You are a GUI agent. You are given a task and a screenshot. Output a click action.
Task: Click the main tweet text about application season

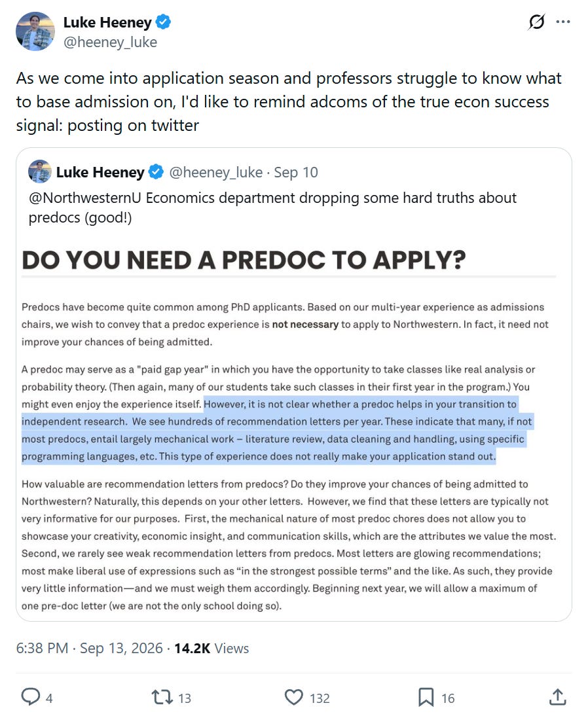point(289,101)
